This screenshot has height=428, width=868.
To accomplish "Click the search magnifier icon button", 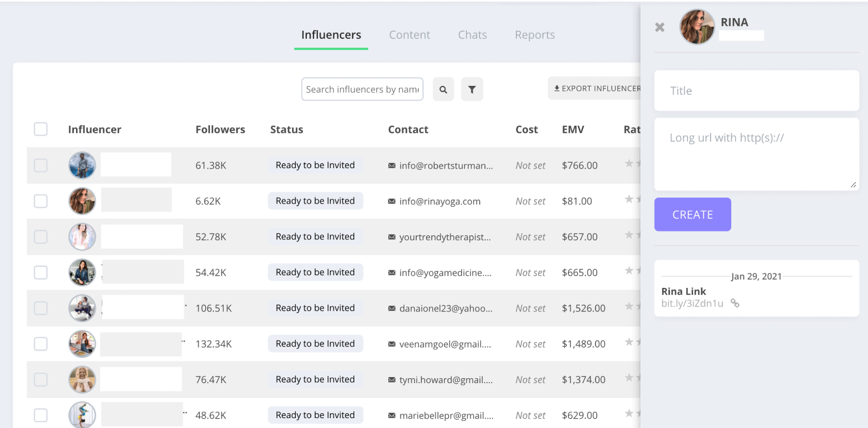I will click(443, 89).
